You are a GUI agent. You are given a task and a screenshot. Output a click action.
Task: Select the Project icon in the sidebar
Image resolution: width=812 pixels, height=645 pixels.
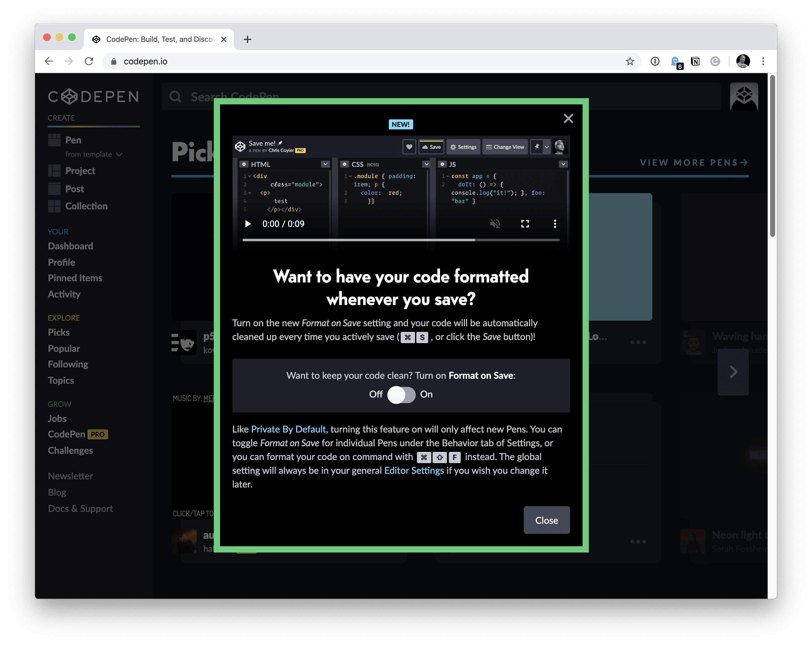coord(55,171)
